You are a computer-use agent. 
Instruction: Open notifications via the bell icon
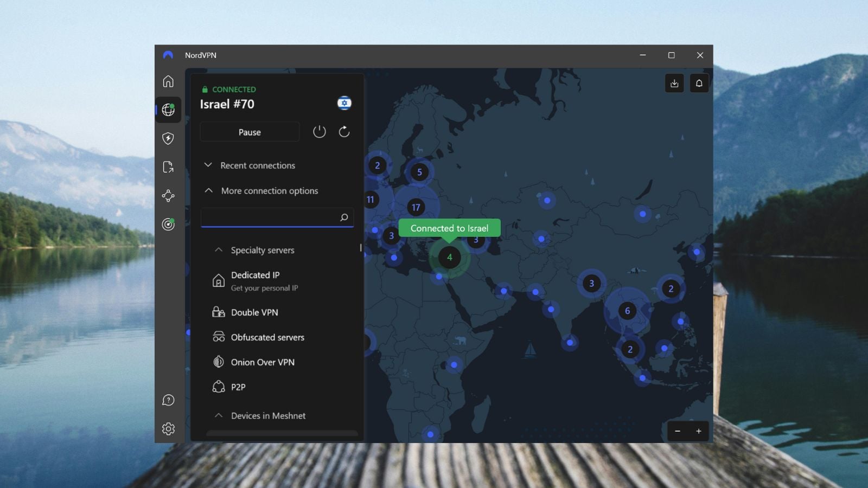699,83
